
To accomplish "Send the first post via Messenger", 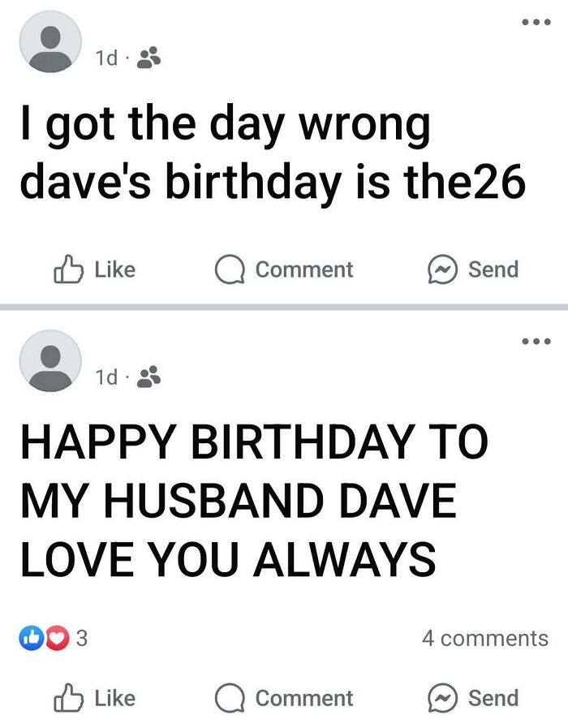I will coord(473,269).
